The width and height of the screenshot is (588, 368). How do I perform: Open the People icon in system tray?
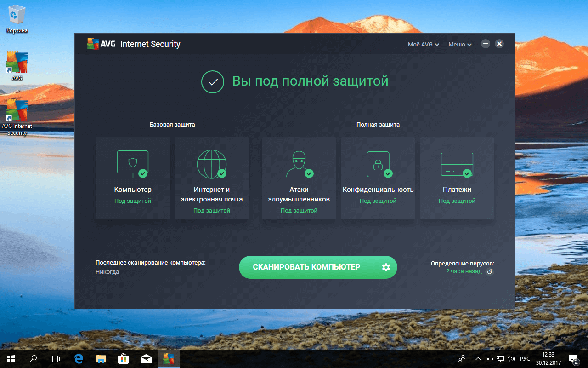(462, 359)
